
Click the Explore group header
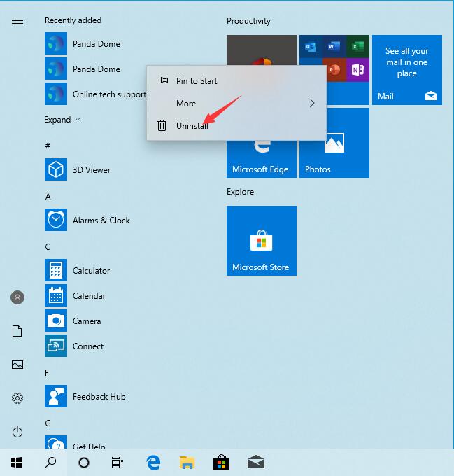click(x=240, y=192)
